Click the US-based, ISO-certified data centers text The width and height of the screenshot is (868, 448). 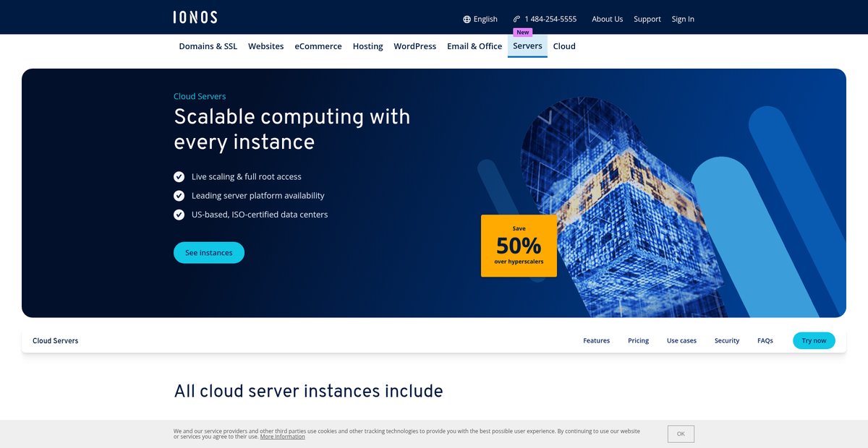260,215
